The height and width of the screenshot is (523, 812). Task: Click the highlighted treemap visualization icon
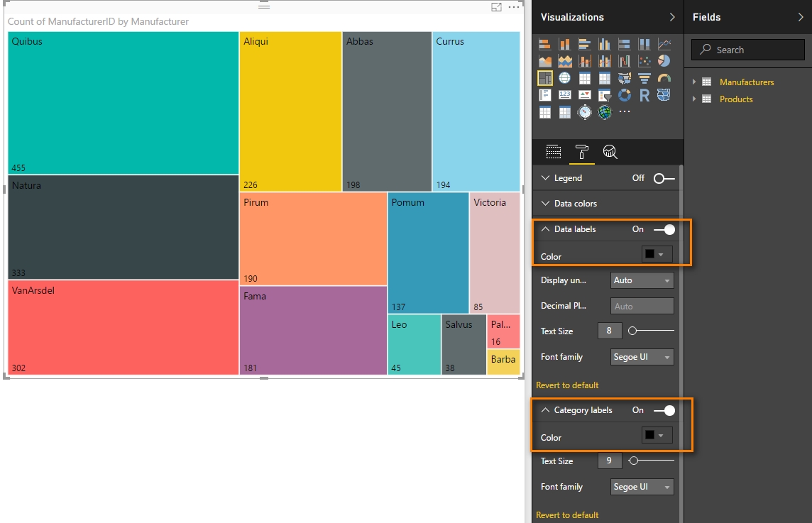point(545,78)
